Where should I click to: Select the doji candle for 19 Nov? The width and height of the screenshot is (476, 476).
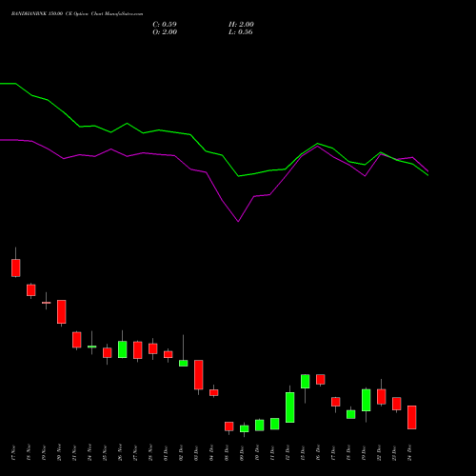point(47,303)
